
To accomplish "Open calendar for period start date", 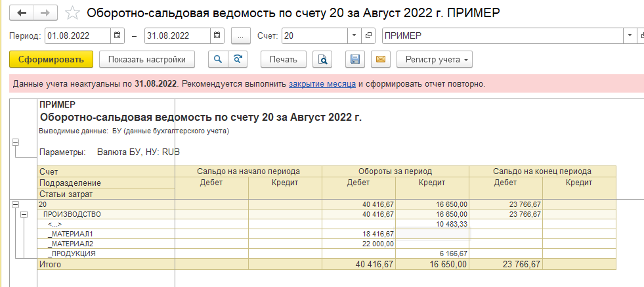I will coord(118,35).
